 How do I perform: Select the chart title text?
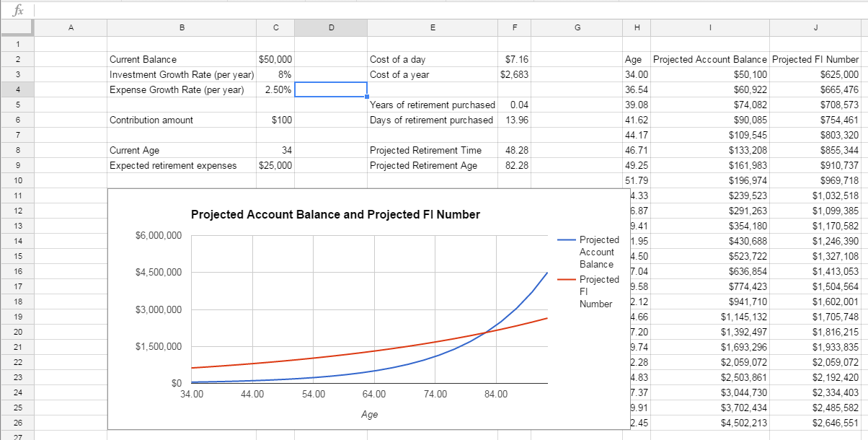pos(335,214)
